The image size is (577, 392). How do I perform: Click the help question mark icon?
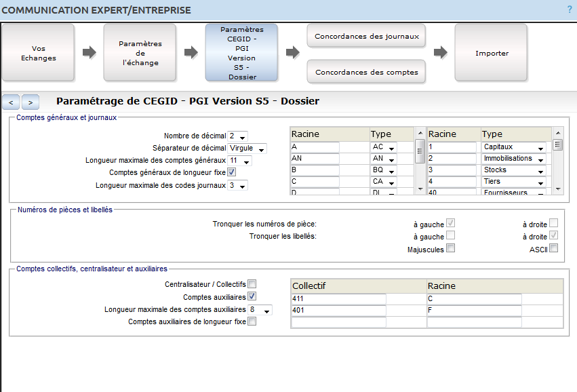coord(568,8)
